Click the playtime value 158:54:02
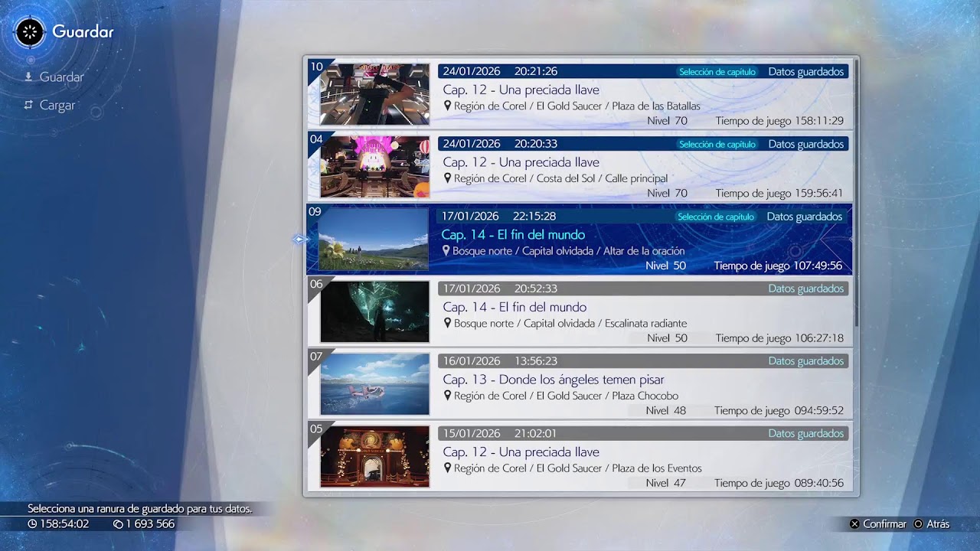Viewport: 980px width, 551px height. (64, 524)
